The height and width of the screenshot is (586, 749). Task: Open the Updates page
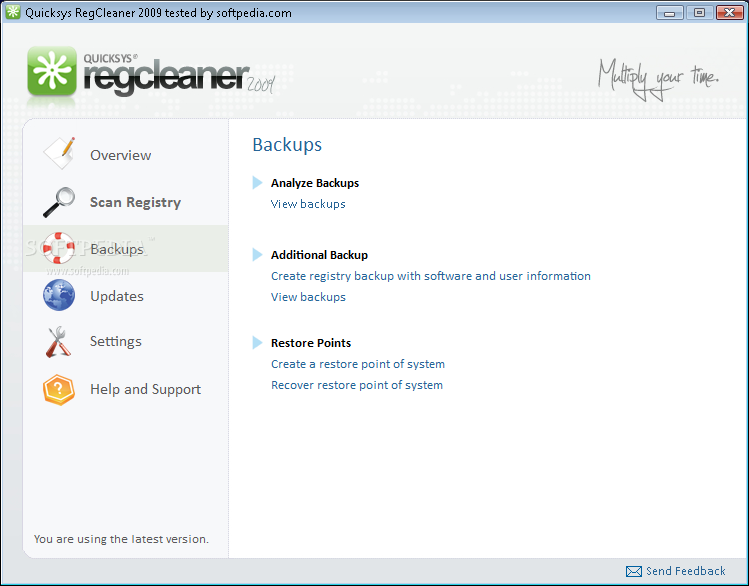click(x=117, y=296)
